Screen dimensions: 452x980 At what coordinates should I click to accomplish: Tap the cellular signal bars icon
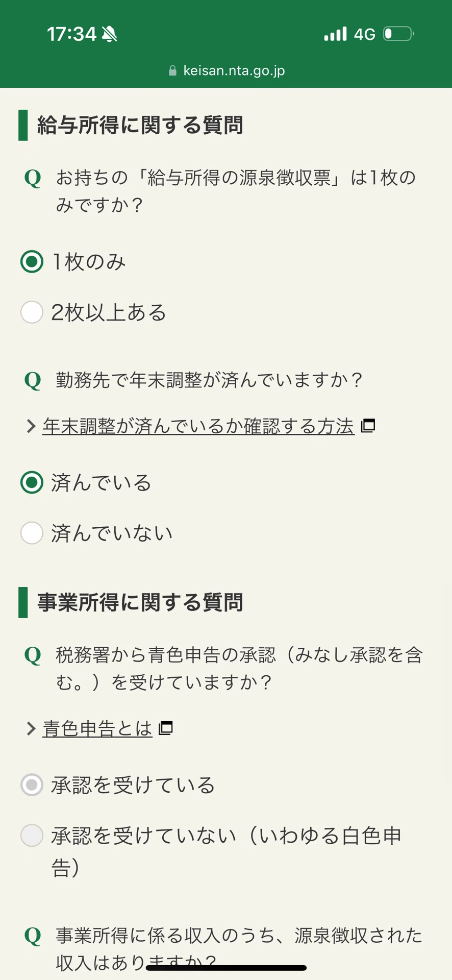point(335,34)
